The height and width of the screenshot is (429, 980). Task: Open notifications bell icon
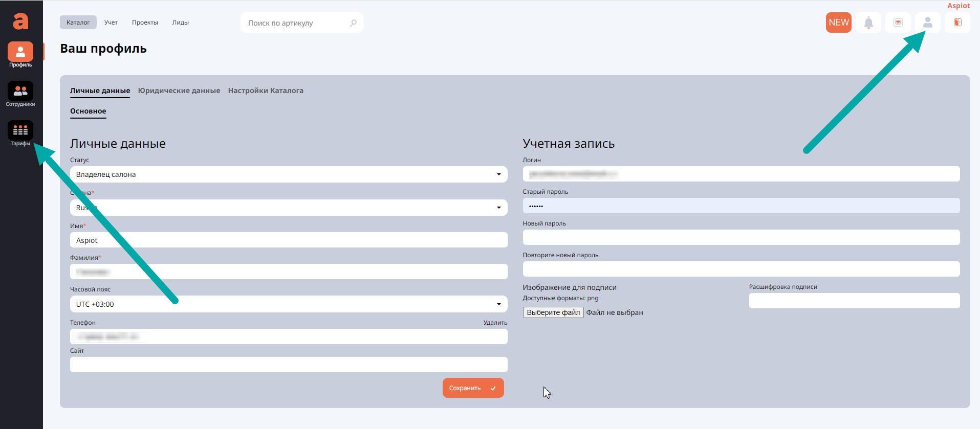click(868, 22)
